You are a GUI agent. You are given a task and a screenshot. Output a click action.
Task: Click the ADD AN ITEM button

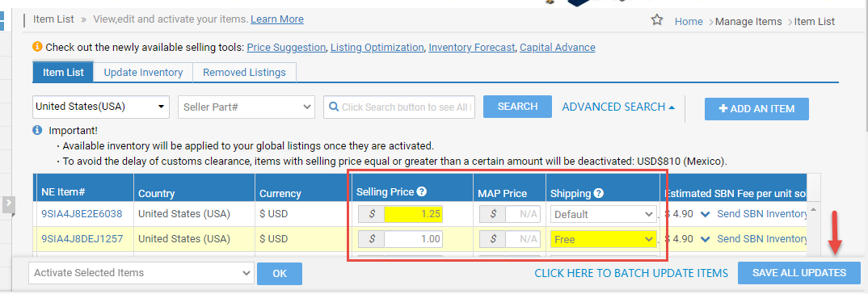[756, 109]
